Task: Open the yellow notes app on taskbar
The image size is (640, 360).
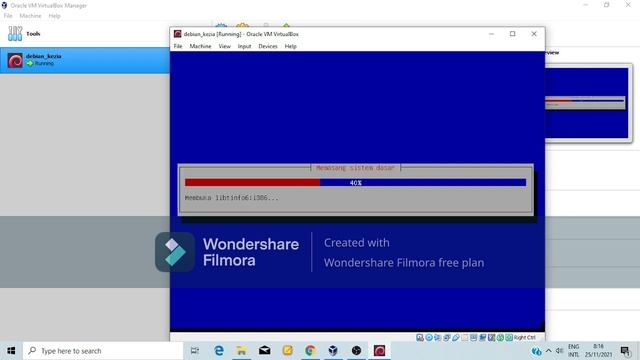Action: [287, 351]
